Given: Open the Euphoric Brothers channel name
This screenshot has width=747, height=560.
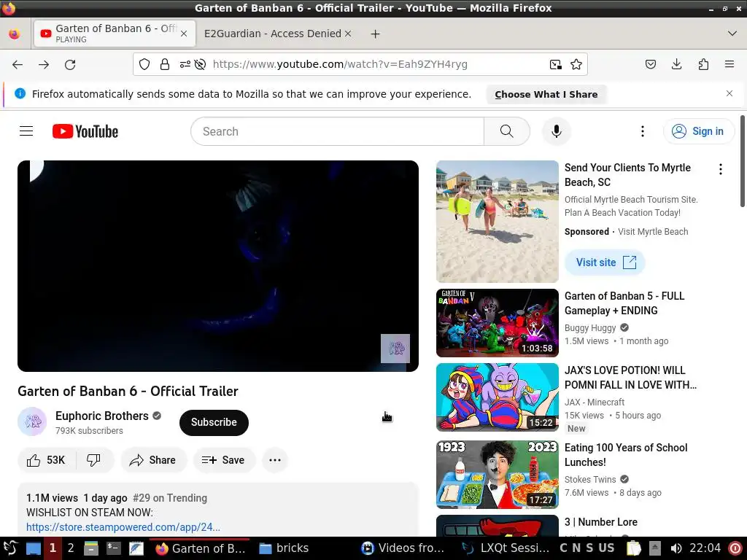Looking at the screenshot, I should pyautogui.click(x=102, y=416).
